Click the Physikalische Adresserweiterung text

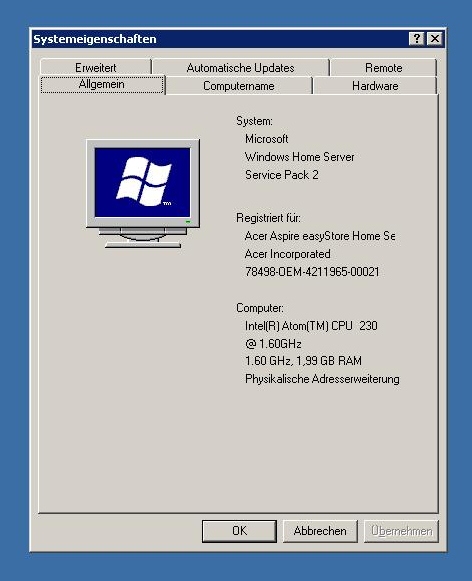(322, 379)
